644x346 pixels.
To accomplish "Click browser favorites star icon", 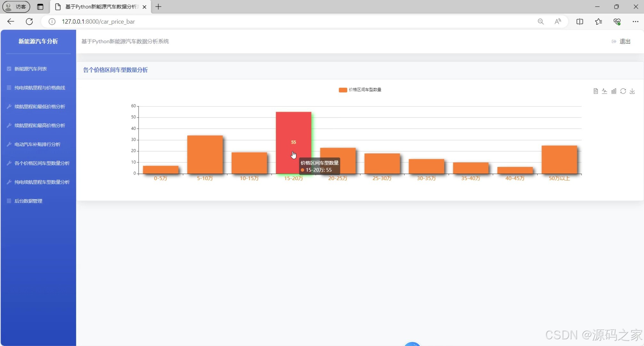I will pos(598,21).
